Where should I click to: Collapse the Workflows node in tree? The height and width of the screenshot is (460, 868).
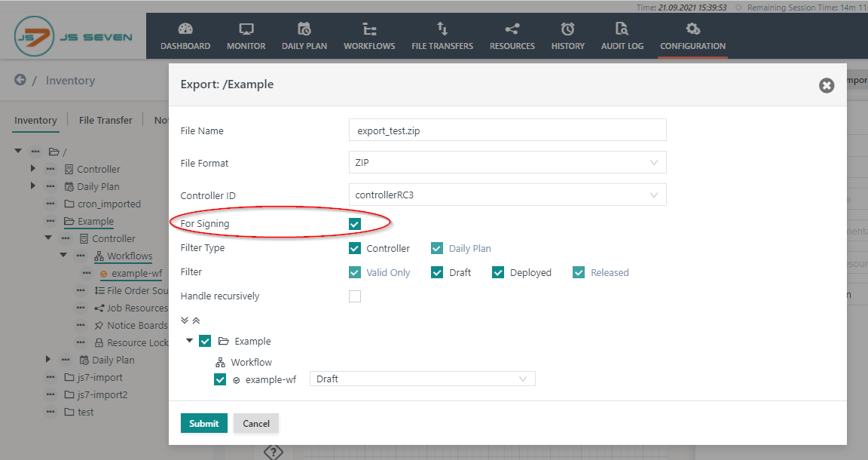click(x=63, y=255)
